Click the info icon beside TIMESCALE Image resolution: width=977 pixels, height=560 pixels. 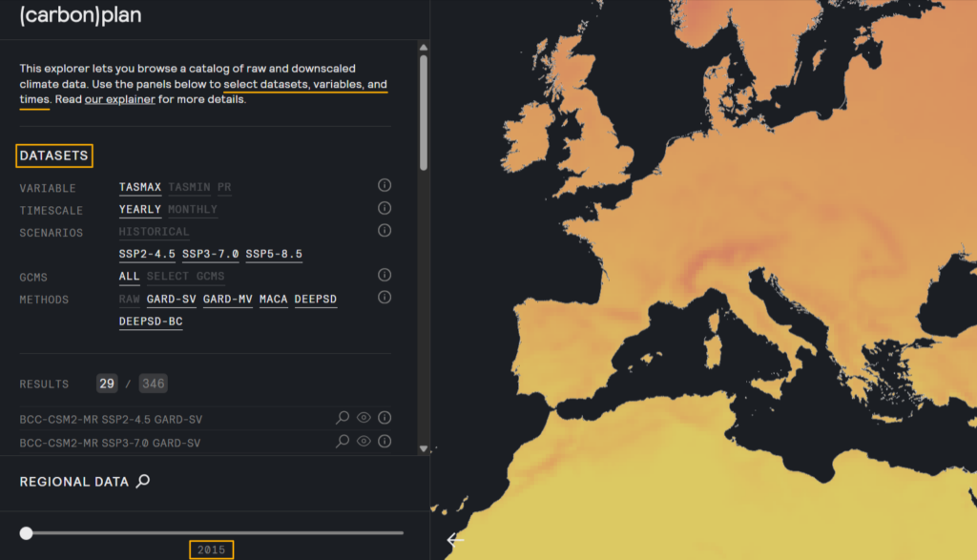pyautogui.click(x=385, y=207)
